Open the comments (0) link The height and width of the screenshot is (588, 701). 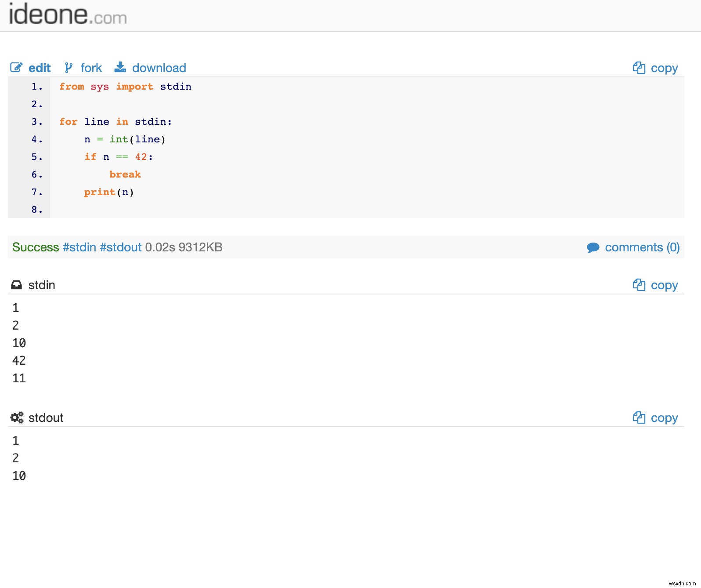click(x=642, y=247)
